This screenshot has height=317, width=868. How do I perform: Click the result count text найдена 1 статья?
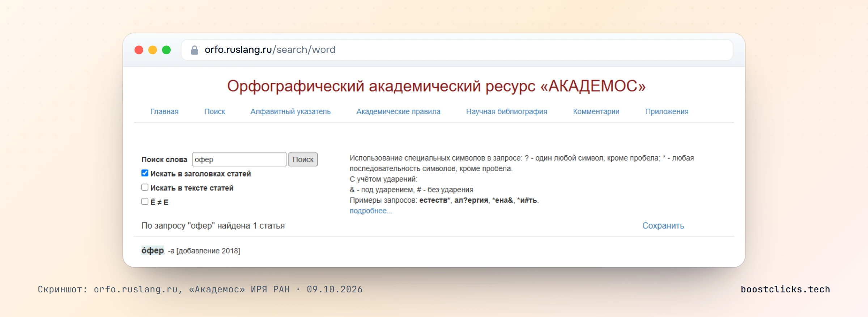point(251,226)
